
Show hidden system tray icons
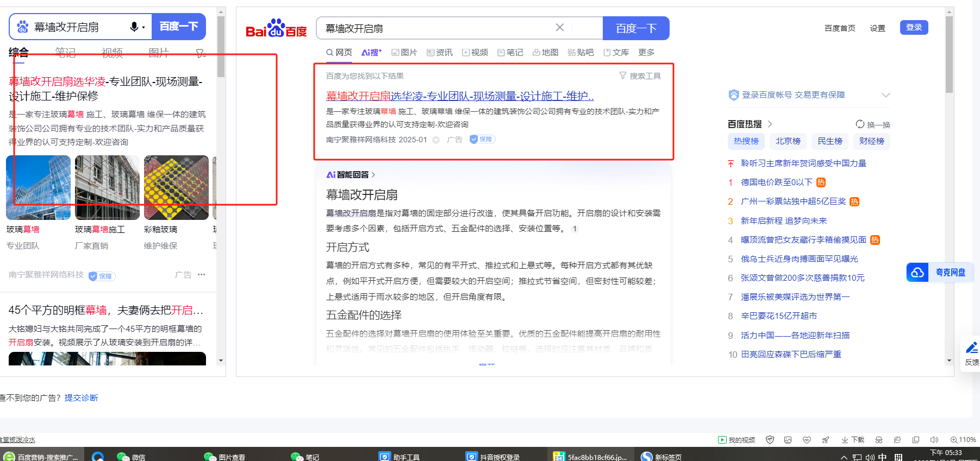click(x=844, y=457)
